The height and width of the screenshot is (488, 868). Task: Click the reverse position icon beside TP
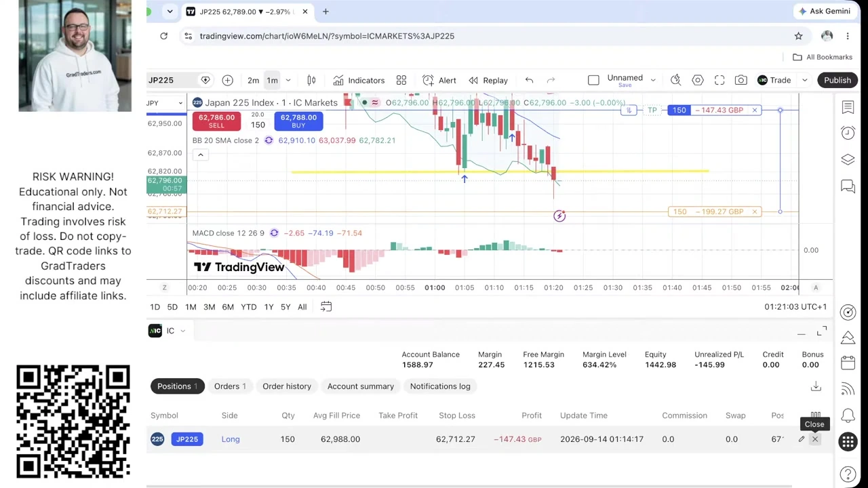pyautogui.click(x=629, y=110)
